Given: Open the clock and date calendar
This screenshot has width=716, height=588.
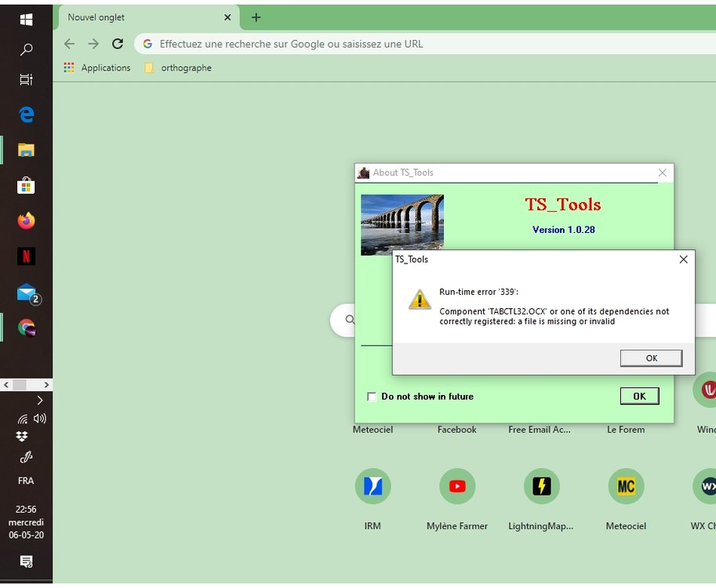Looking at the screenshot, I should point(26,522).
